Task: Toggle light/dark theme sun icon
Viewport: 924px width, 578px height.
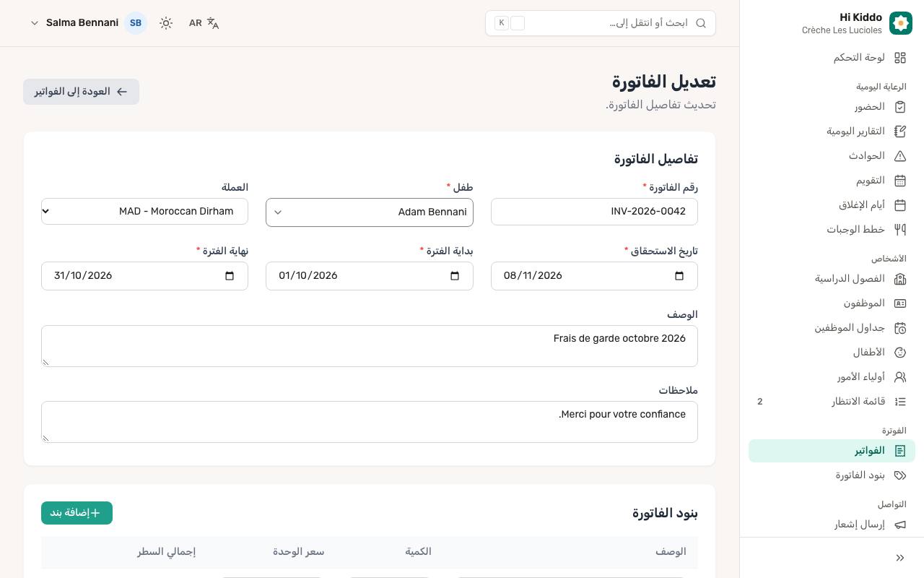Action: click(x=166, y=23)
